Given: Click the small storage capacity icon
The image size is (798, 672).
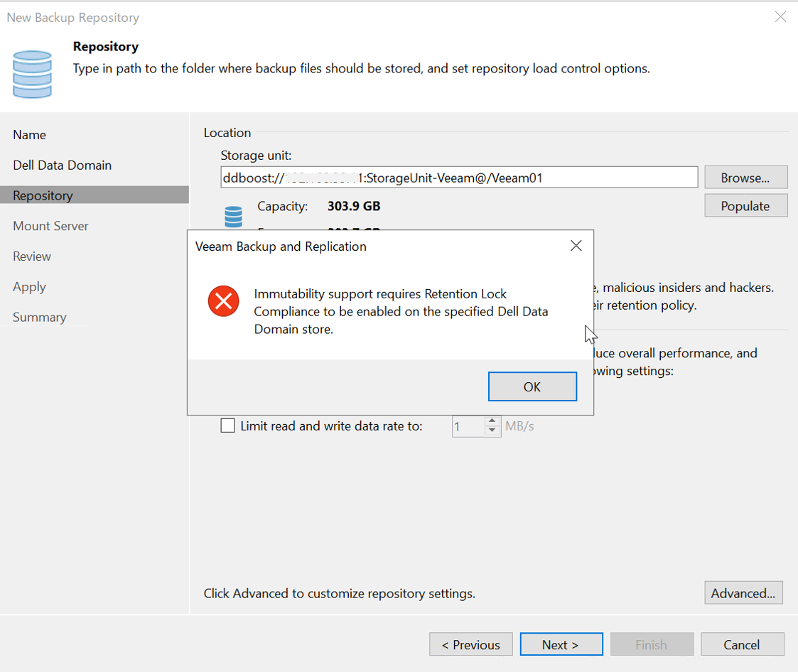Looking at the screenshot, I should [234, 217].
